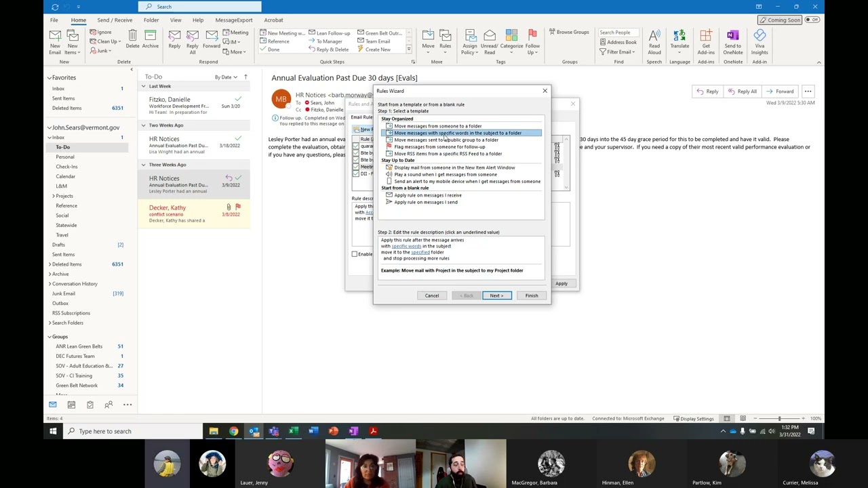
Task: Uncheck the 'quara' rule checkbox
Action: coord(356,146)
